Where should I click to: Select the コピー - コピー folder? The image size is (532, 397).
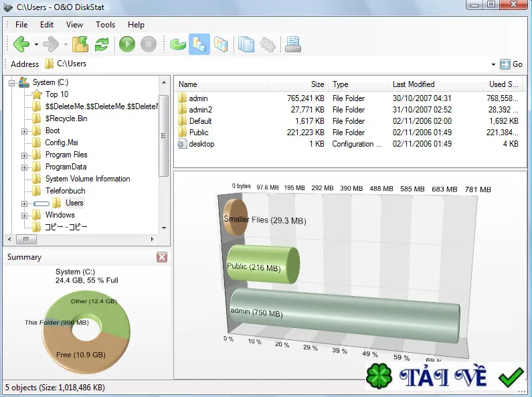coord(66,227)
